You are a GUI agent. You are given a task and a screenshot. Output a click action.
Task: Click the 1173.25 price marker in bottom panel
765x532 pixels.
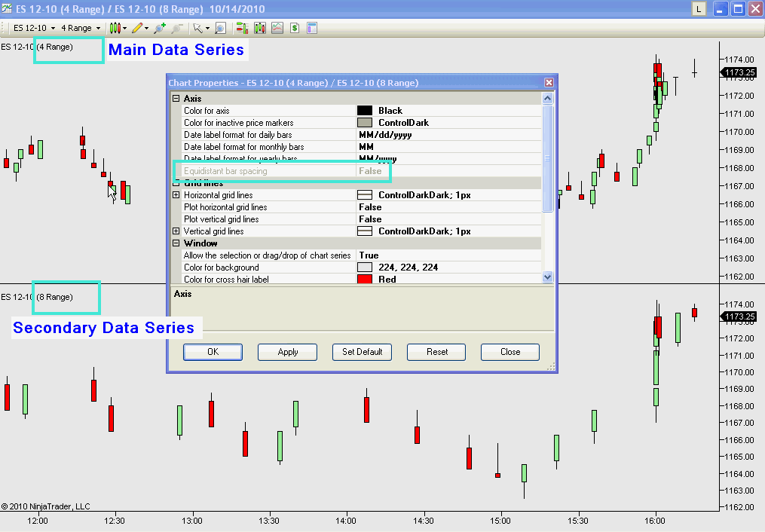tap(739, 316)
